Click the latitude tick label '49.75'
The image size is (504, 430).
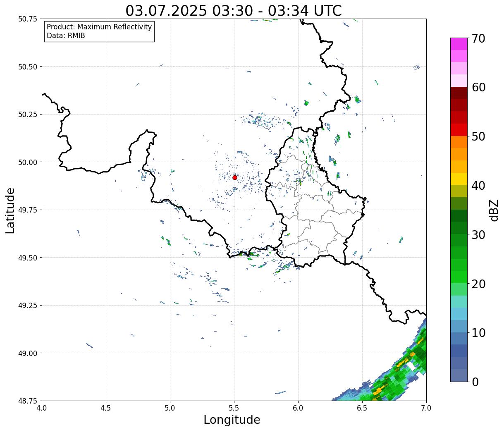click(x=28, y=210)
